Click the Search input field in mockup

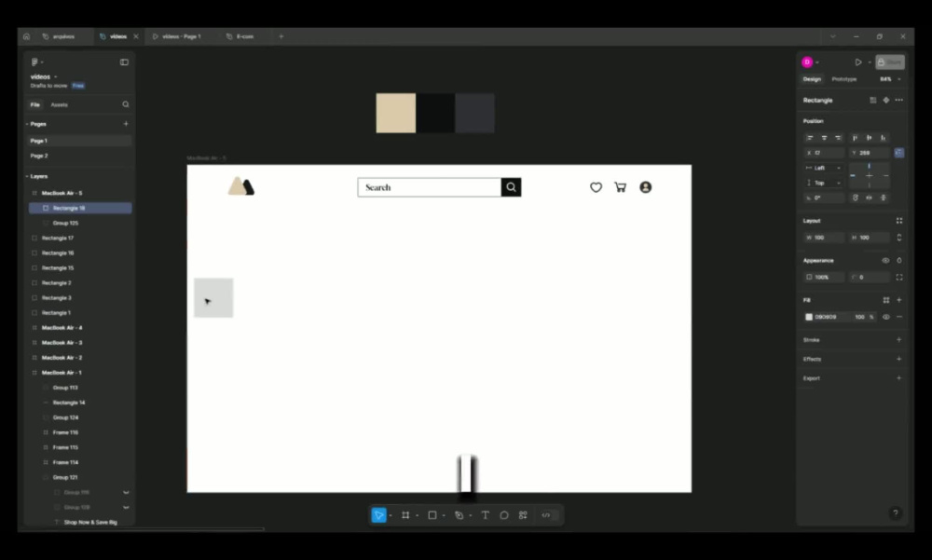tap(429, 187)
